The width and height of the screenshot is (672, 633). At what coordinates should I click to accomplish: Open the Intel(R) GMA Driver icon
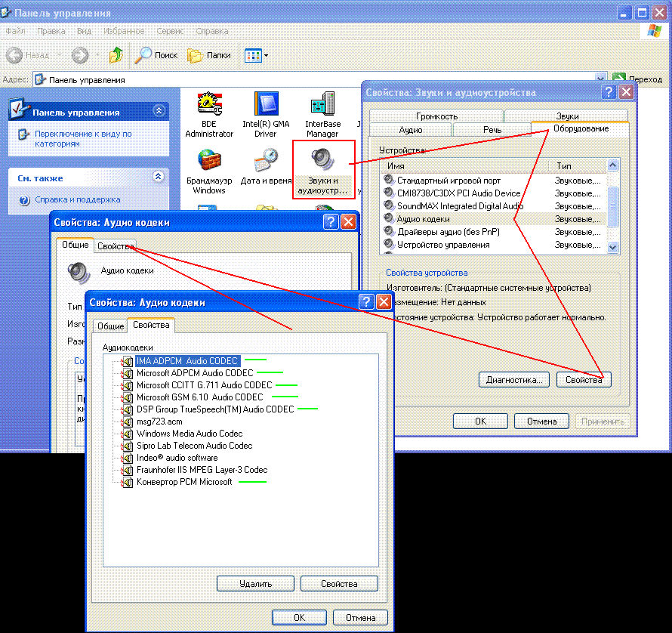266,114
